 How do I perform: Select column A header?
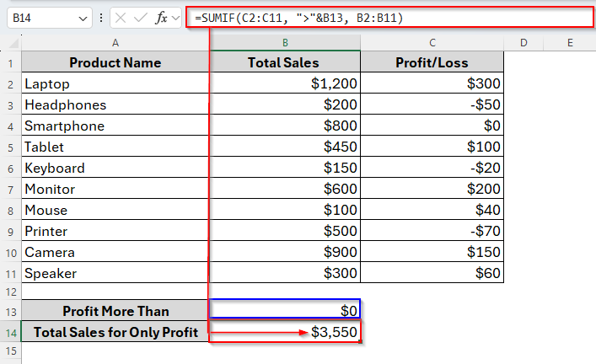(115, 43)
